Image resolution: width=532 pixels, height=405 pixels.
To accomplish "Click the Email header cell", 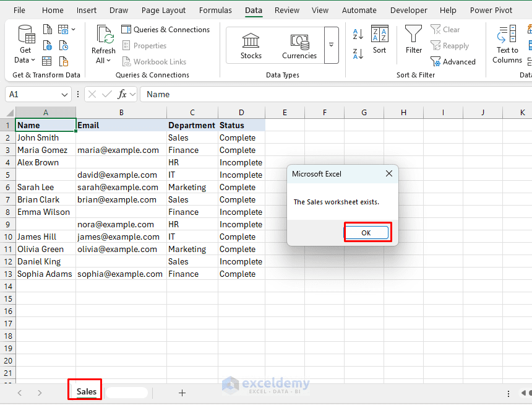I will [121, 125].
